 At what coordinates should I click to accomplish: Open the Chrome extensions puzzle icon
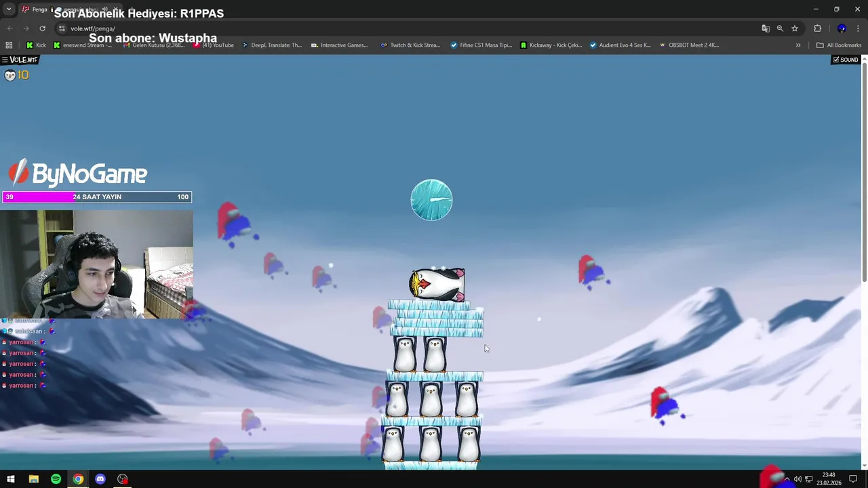coord(817,28)
